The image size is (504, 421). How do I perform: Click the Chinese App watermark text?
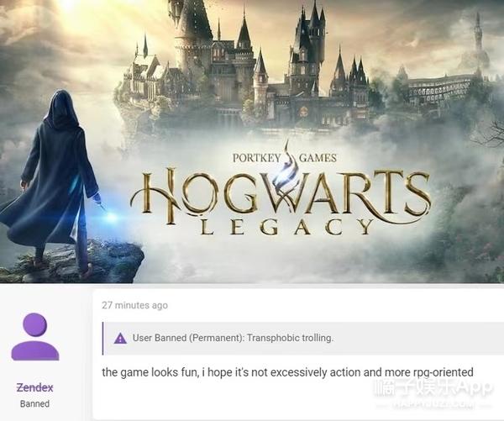[x=433, y=387]
